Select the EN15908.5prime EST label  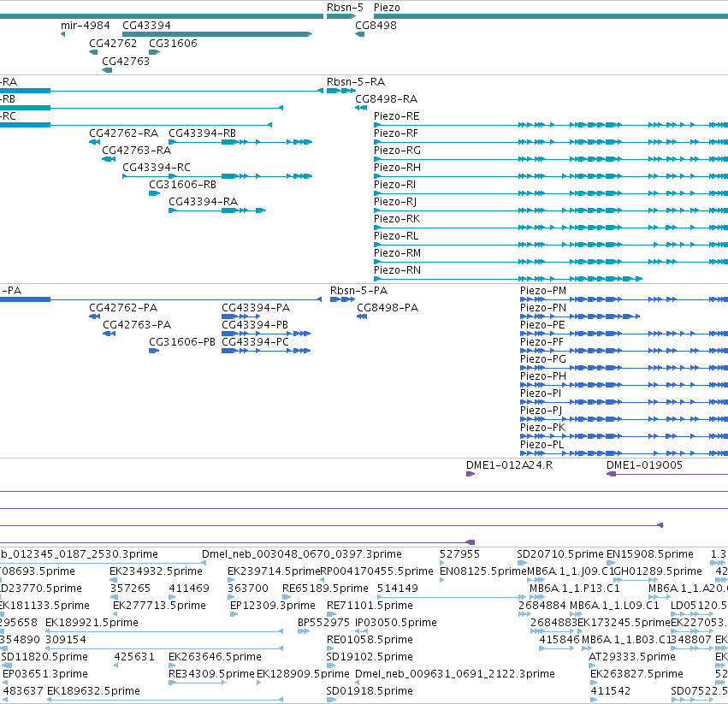(649, 554)
